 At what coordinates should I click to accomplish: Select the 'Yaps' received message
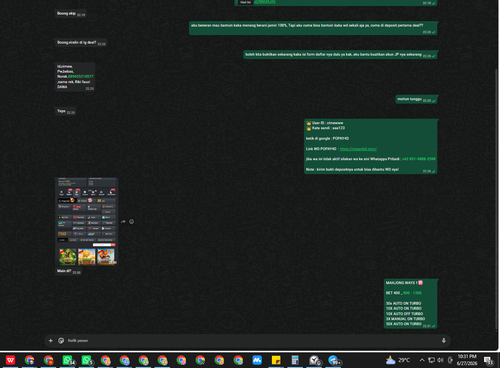65,111
